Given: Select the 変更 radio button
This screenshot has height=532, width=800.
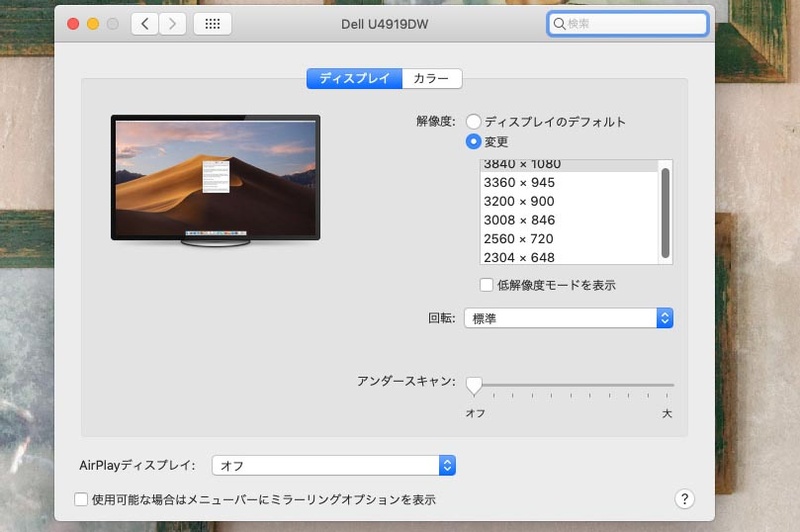Looking at the screenshot, I should coord(473,141).
